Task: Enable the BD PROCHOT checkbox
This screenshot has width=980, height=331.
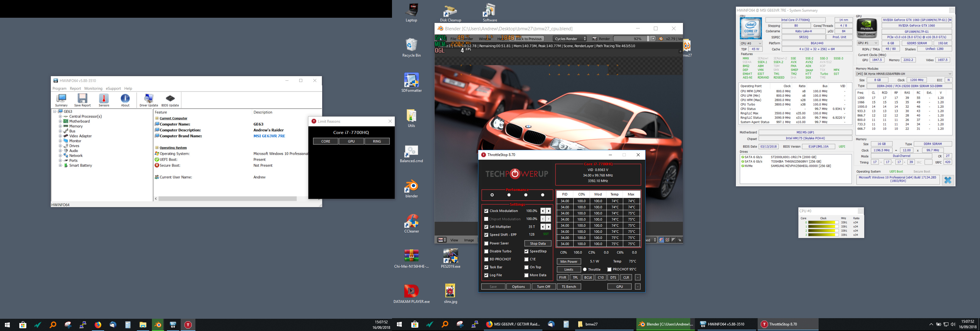Action: 486,259
